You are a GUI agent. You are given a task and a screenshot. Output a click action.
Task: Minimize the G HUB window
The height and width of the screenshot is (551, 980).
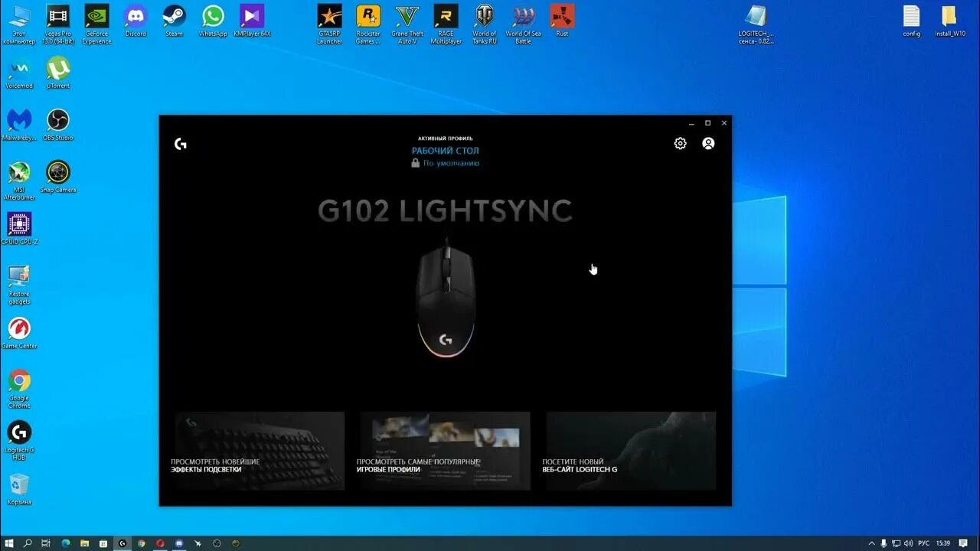click(691, 123)
